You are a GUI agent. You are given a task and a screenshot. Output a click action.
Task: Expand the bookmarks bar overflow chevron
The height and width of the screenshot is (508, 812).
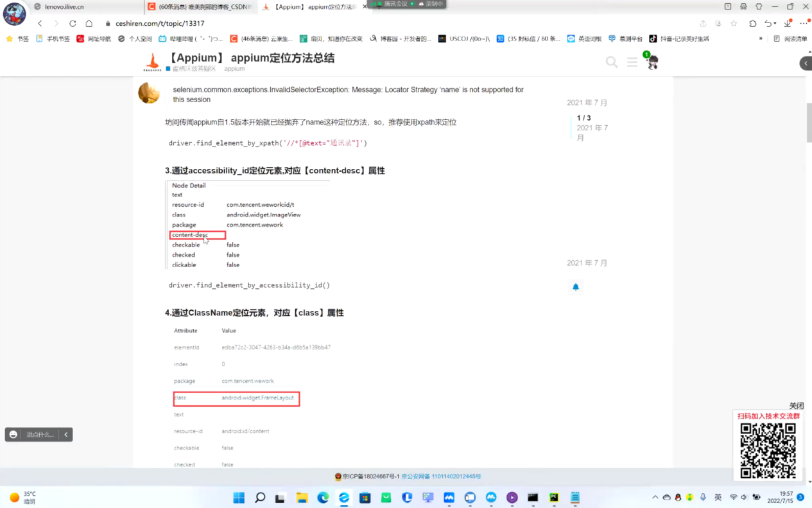[761, 39]
